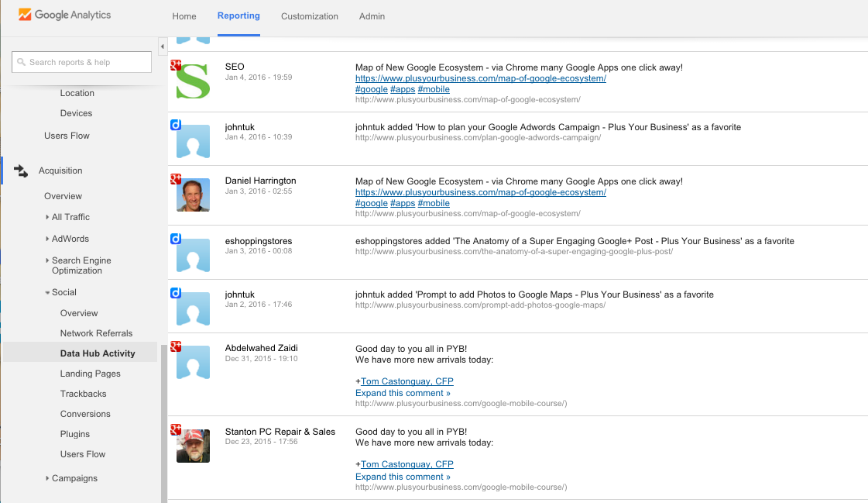The height and width of the screenshot is (503, 868).
Task: Open Trackbacks report
Action: click(83, 394)
